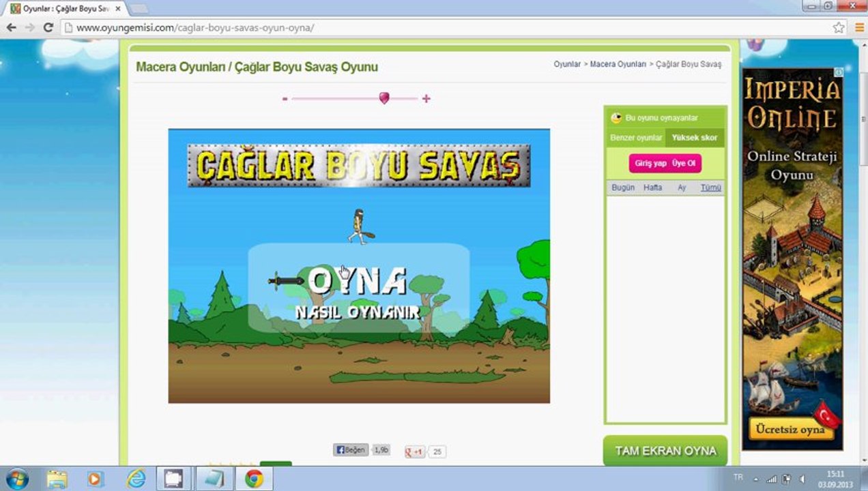Click the Çağlar Boyu Savaş breadcrumb
Viewport: 868px width, 491px height.
tap(688, 64)
